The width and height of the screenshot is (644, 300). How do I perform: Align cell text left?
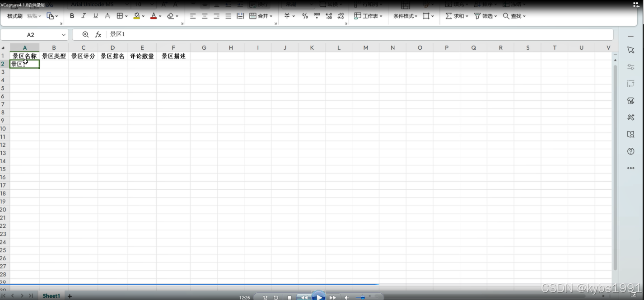coord(193,16)
